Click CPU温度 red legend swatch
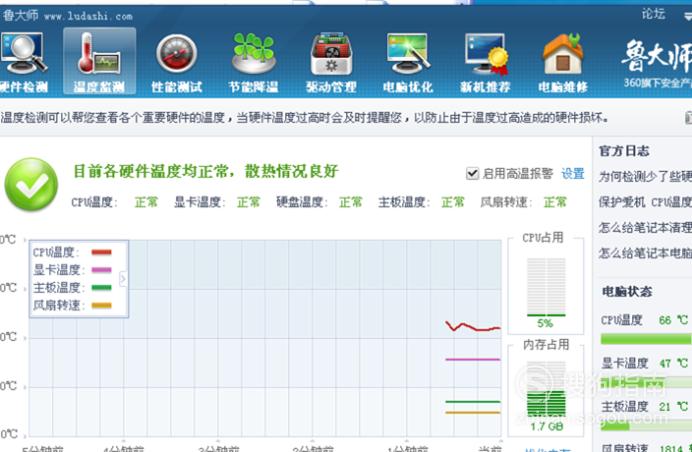The image size is (692, 452). pos(102,252)
